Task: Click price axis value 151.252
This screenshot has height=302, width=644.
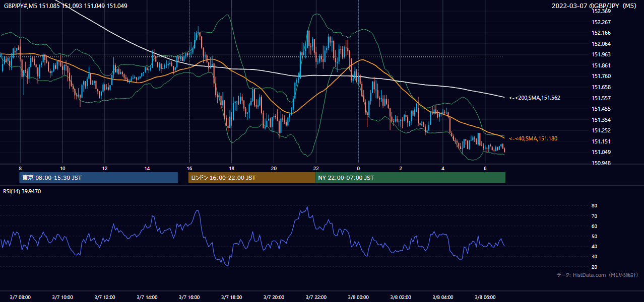Action: (601, 130)
